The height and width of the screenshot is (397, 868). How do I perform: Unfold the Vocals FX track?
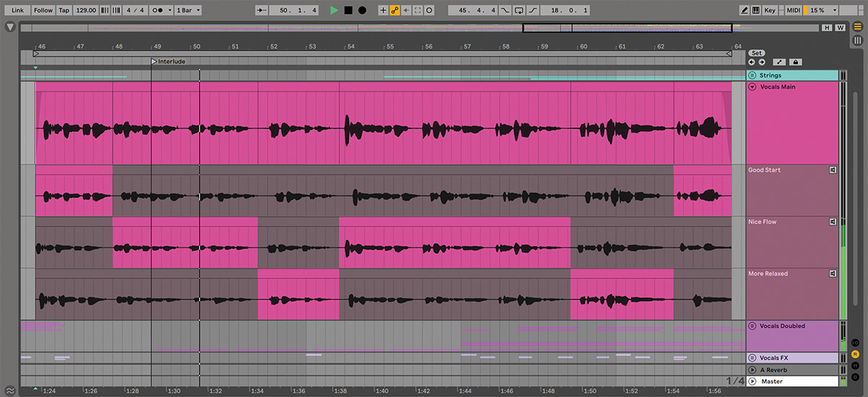752,358
